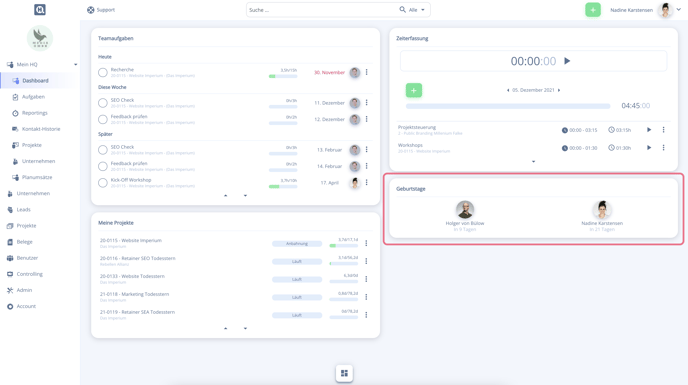Open the dashboard widget grid icon at bottom
Image resolution: width=688 pixels, height=385 pixels.
tap(344, 373)
